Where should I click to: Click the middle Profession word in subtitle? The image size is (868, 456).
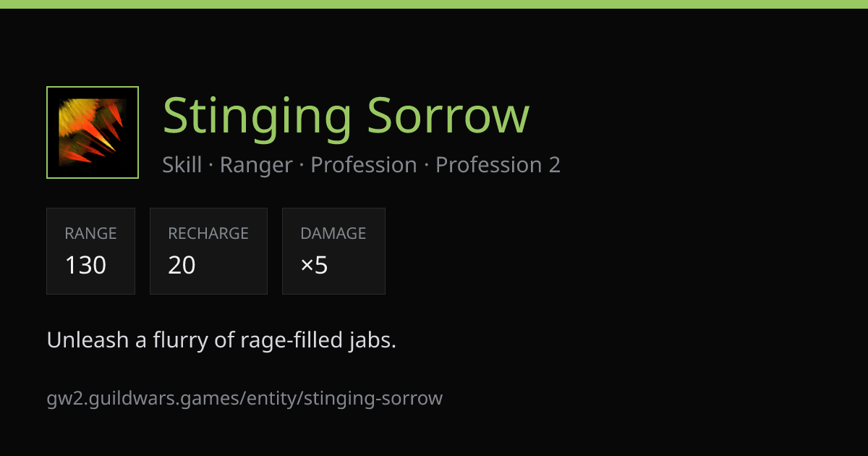[x=364, y=165]
